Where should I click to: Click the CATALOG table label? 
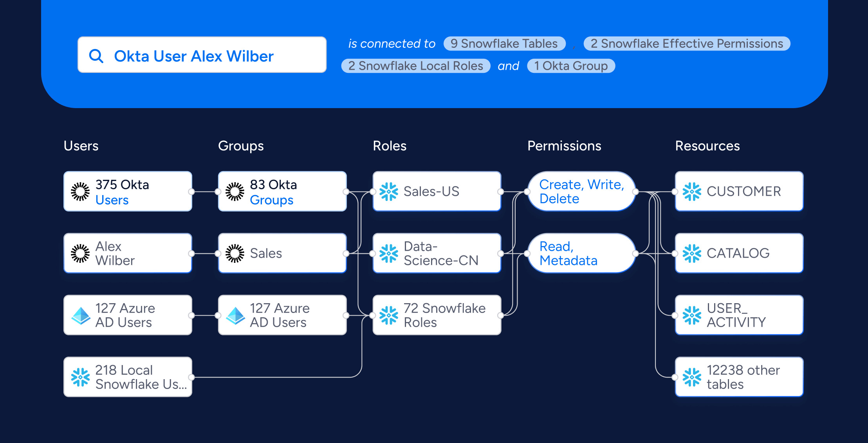(738, 253)
